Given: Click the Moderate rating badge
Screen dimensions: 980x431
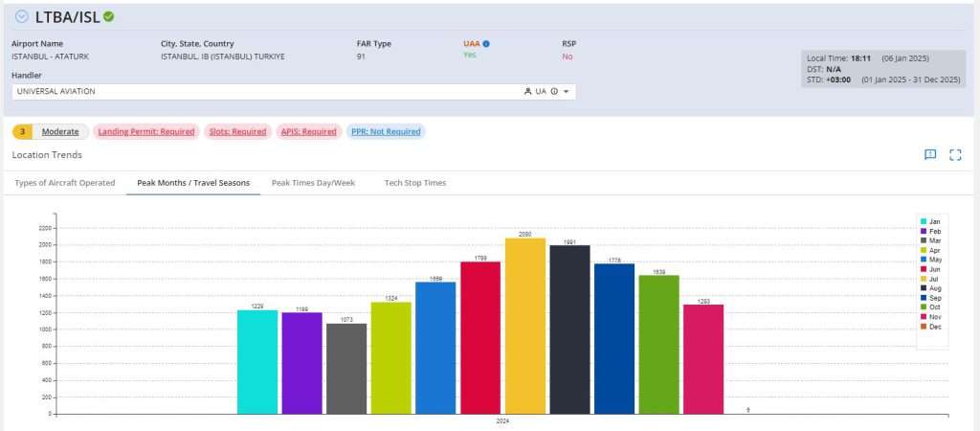Looking at the screenshot, I should (x=60, y=131).
